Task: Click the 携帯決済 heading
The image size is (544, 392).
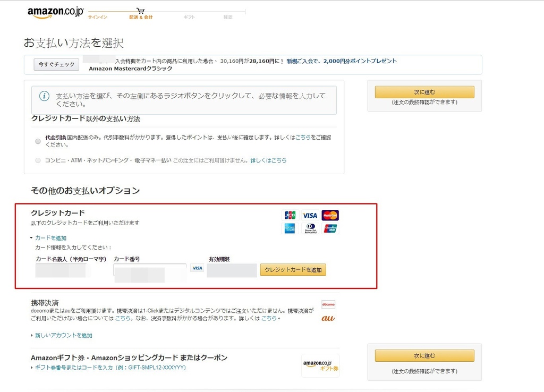Action: (x=45, y=303)
